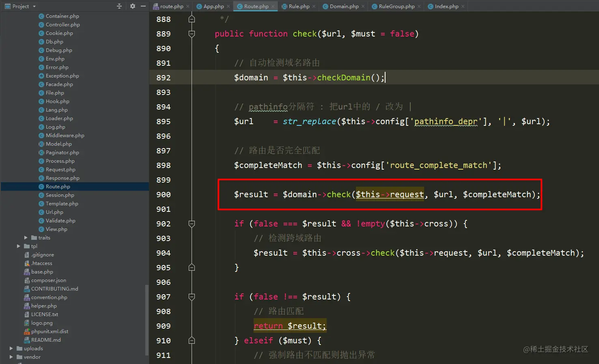
Task: Click the composer.json file icon
Action: coord(27,280)
